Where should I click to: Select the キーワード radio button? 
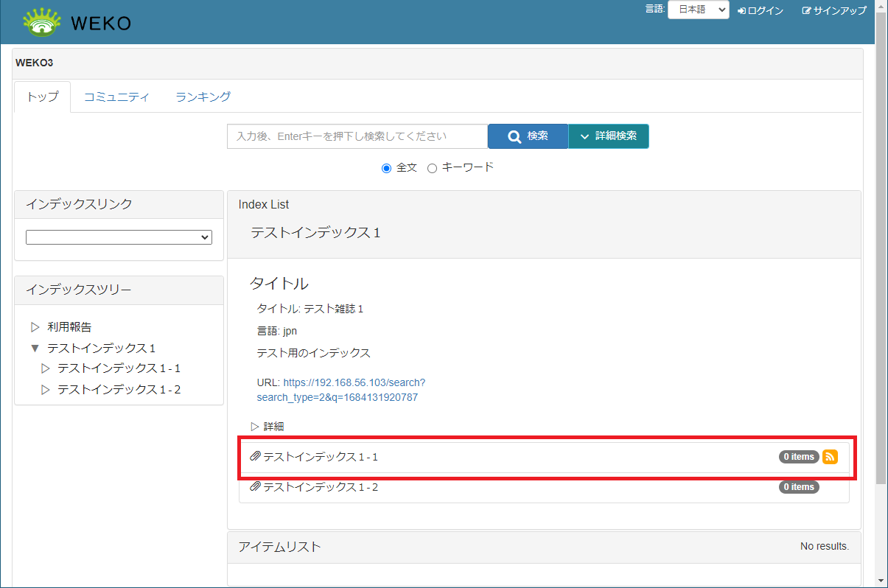(x=433, y=168)
